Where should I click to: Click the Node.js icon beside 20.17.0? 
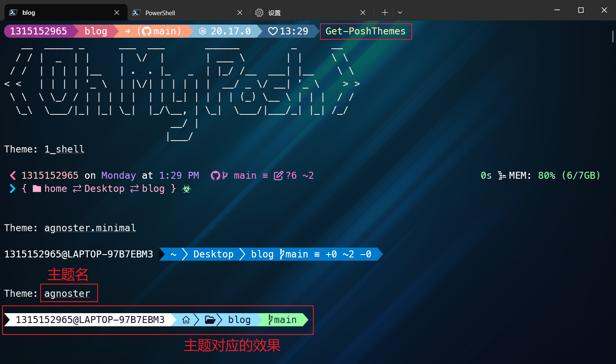tap(203, 31)
